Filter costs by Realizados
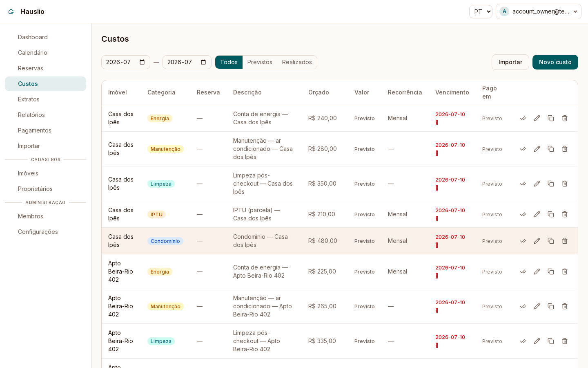This screenshot has height=368, width=588. (x=297, y=62)
